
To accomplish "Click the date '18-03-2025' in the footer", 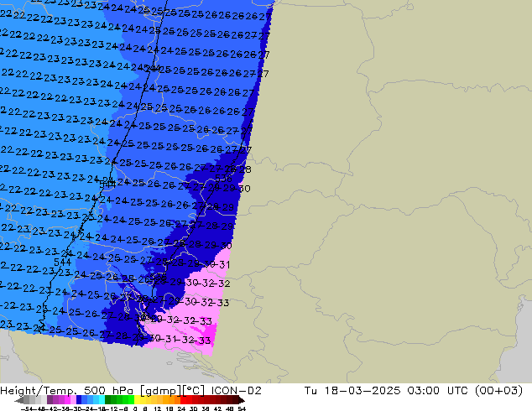I will 362,391.
